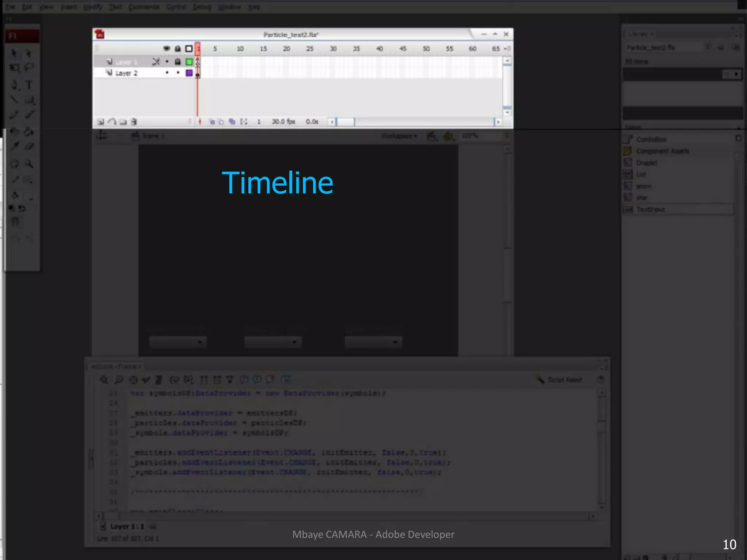747x560 pixels.
Task: Toggle Layer 1 visibility dot
Action: (x=167, y=62)
